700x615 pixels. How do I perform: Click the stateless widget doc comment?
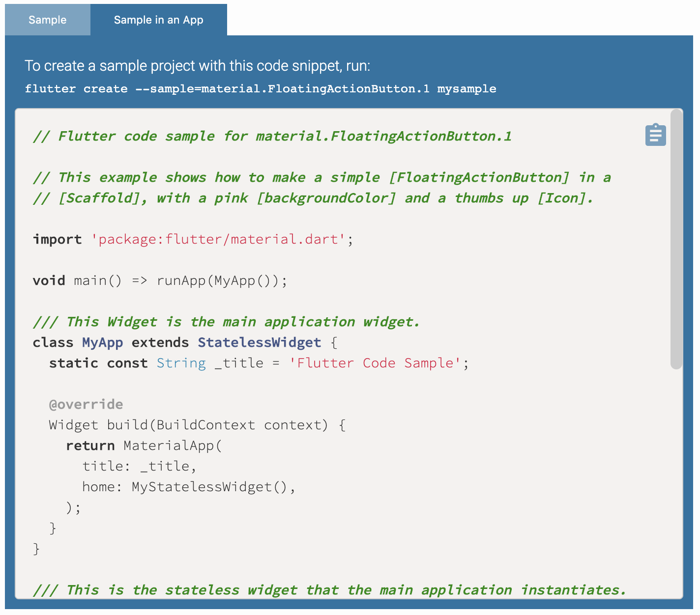(328, 590)
